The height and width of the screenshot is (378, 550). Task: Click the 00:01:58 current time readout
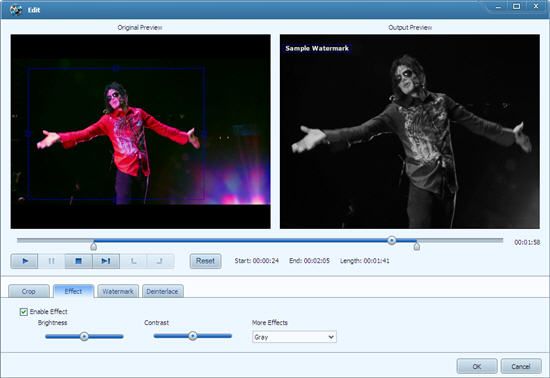click(x=527, y=242)
